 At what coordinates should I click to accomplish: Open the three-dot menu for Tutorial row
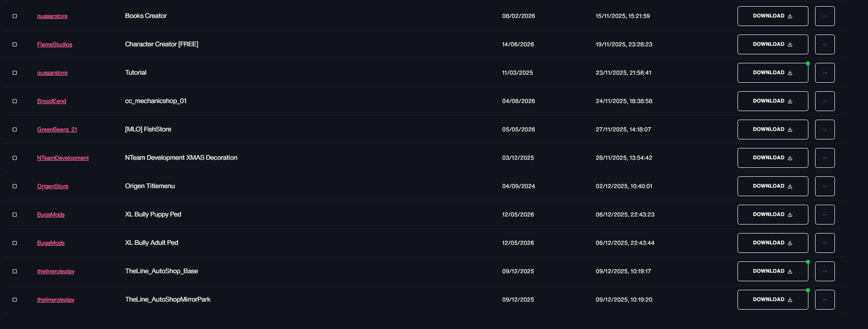825,73
